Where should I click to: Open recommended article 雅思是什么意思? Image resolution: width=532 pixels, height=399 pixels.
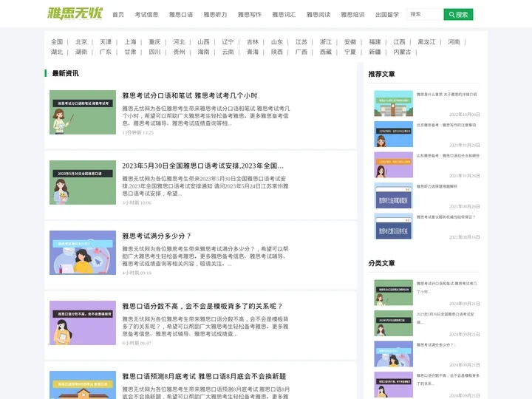click(x=446, y=95)
